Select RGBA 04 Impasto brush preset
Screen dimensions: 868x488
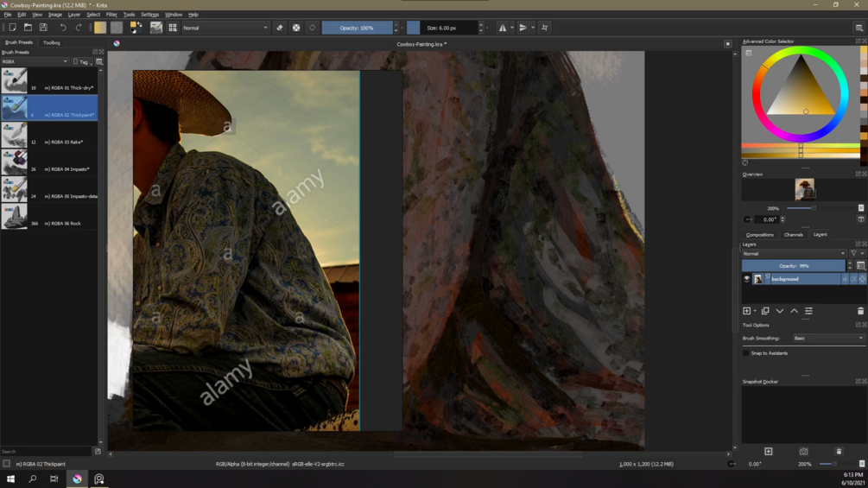[x=49, y=162]
